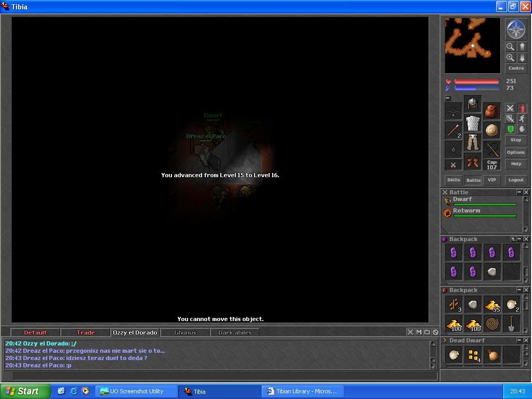Viewport: 532px width, 399px height.
Task: Zoom in the minimap with the plus magnifier
Action: click(x=510, y=57)
